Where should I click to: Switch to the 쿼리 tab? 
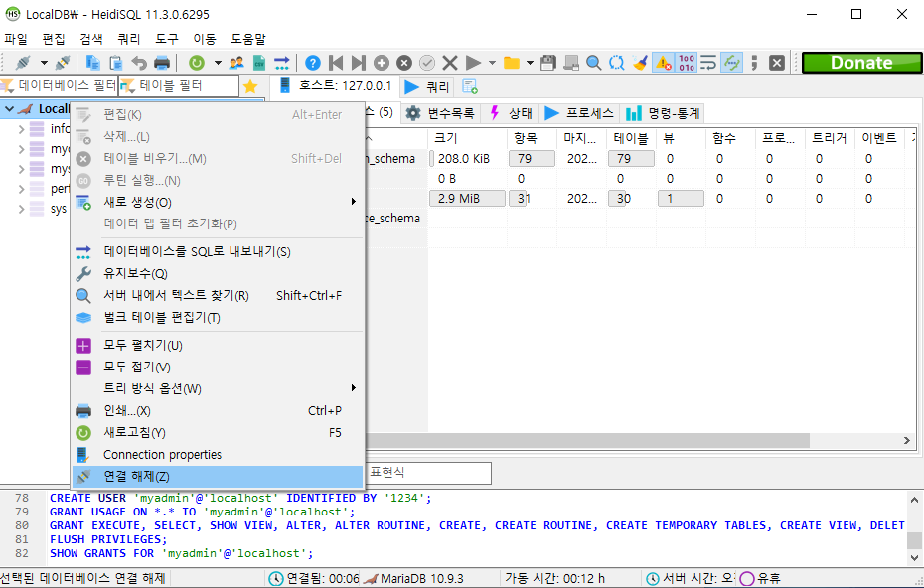pos(428,87)
